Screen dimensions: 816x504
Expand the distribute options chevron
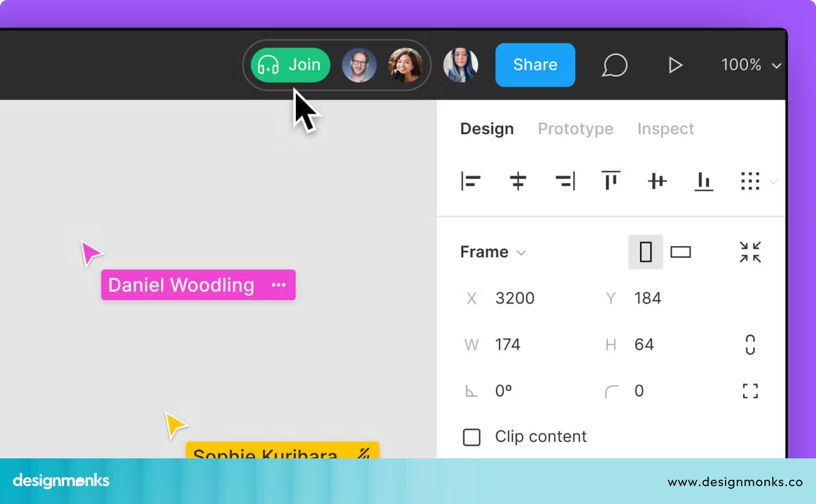click(774, 181)
